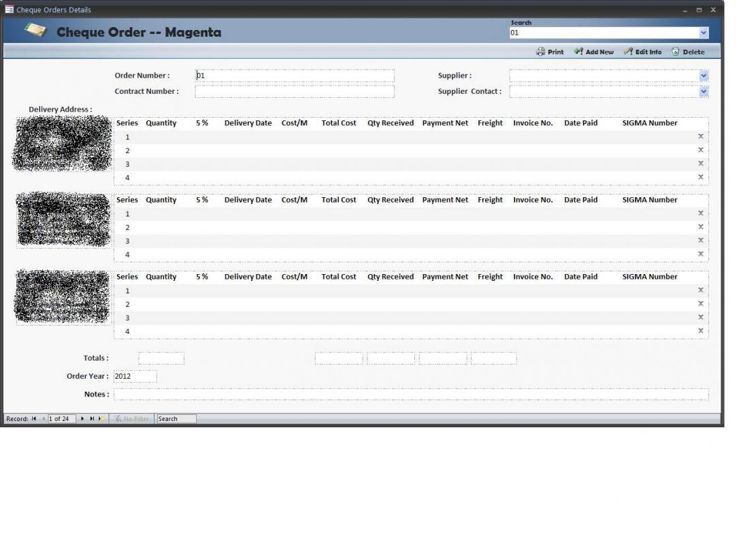The height and width of the screenshot is (555, 756).
Task: Click series 1 in first address block
Action: point(127,137)
